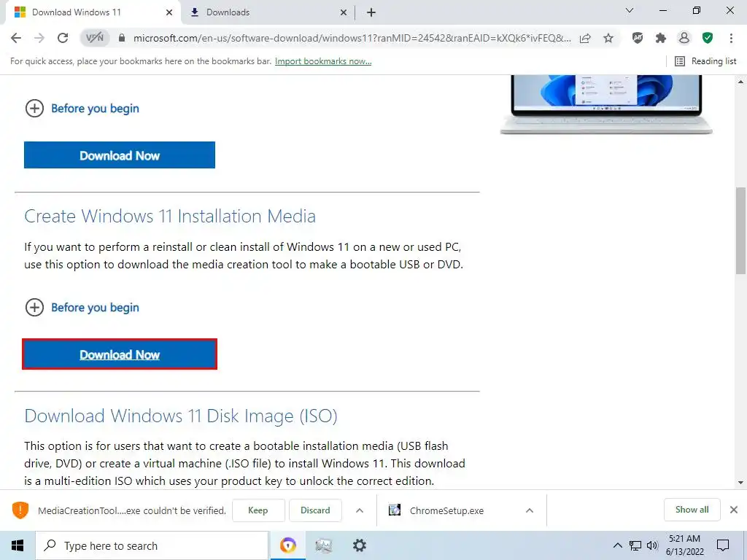Open Settings gear from the taskbar
This screenshot has width=747, height=560.
pyautogui.click(x=359, y=545)
